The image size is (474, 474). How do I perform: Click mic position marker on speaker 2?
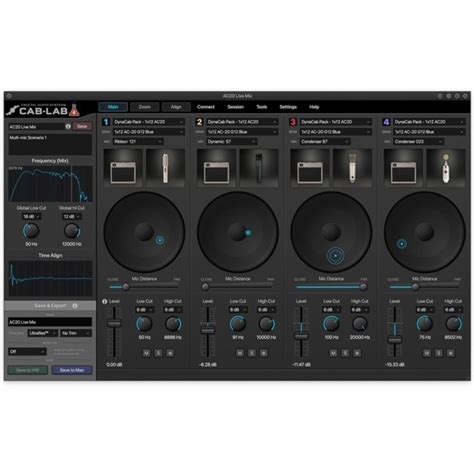tap(248, 233)
